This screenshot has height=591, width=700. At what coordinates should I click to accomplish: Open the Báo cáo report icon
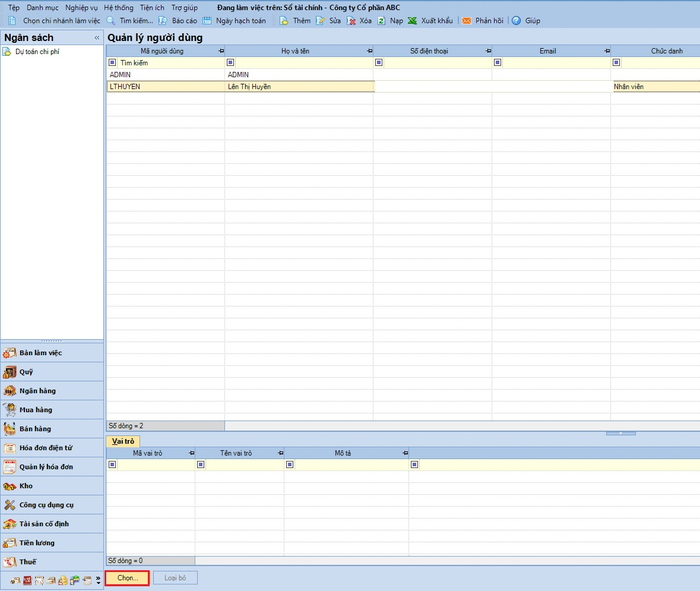point(163,21)
